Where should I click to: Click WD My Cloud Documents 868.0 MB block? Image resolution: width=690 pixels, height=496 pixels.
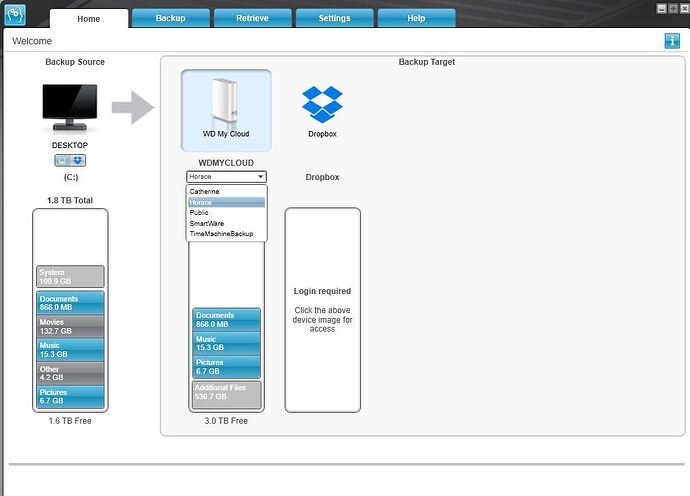point(226,320)
